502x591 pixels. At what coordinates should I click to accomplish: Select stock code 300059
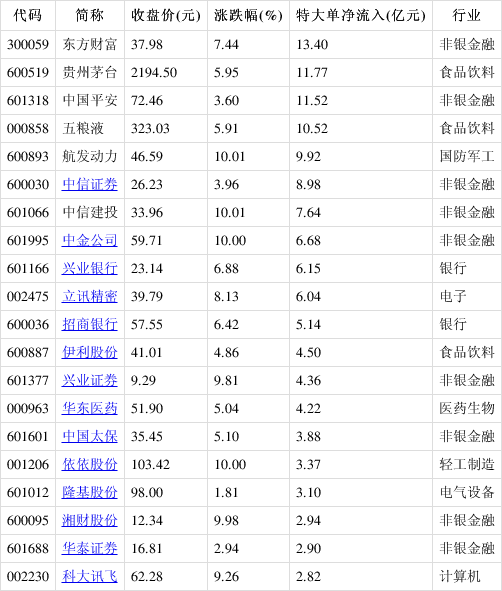coord(28,44)
